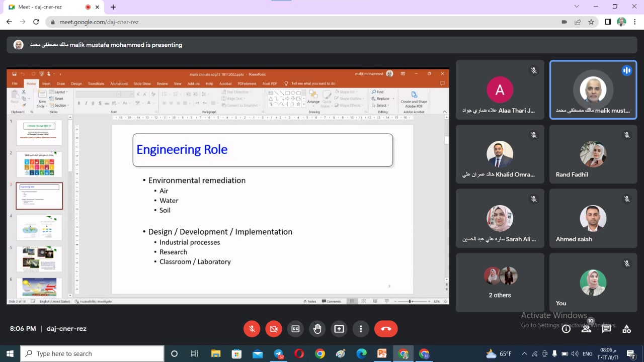Raise your hand in the meeting
The width and height of the screenshot is (644, 362).
[x=317, y=329]
